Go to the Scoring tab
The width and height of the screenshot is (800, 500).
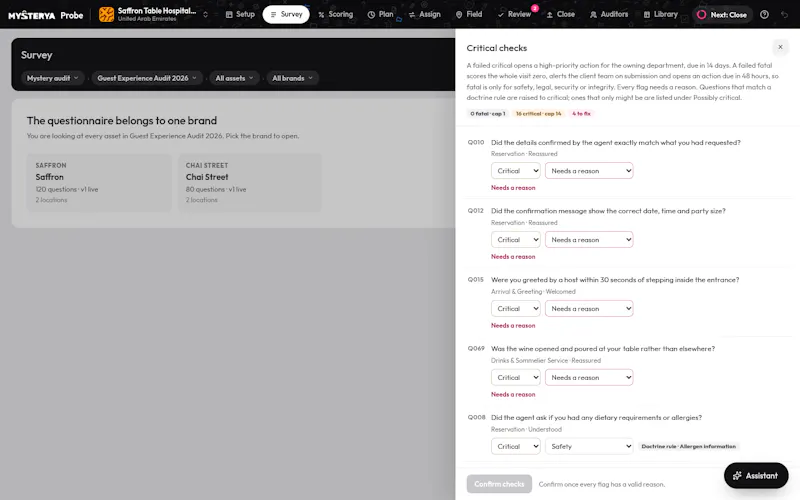[335, 14]
